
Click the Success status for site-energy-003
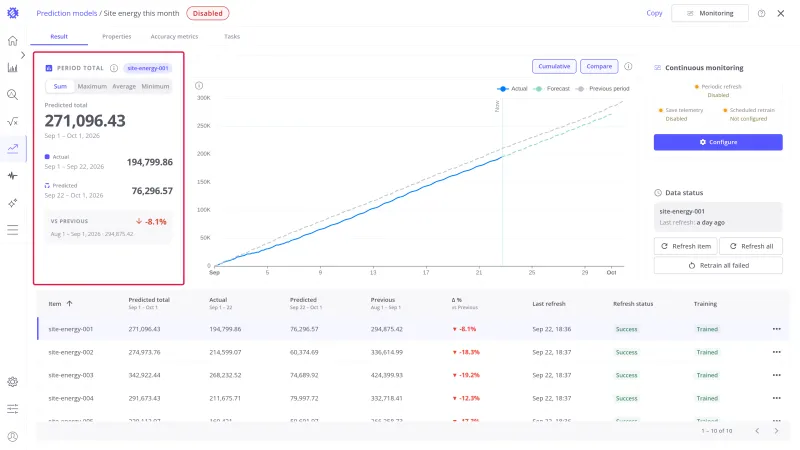(627, 375)
